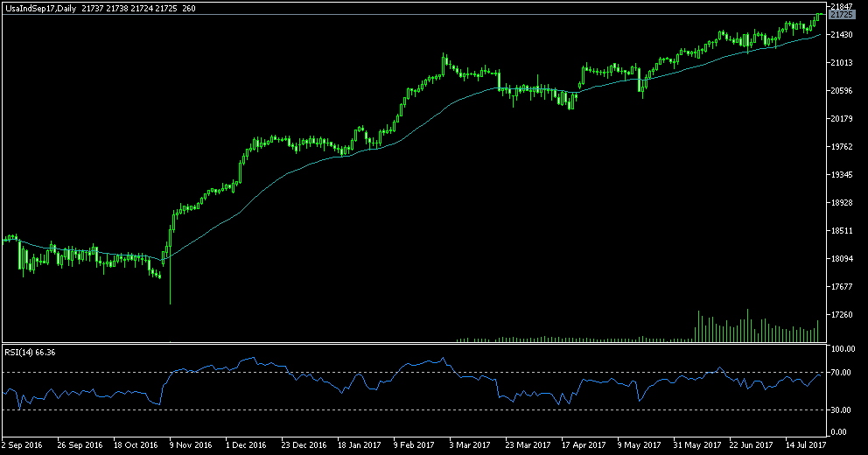Click the 31 May 2017 date label
This screenshot has width=868, height=455.
[697, 445]
